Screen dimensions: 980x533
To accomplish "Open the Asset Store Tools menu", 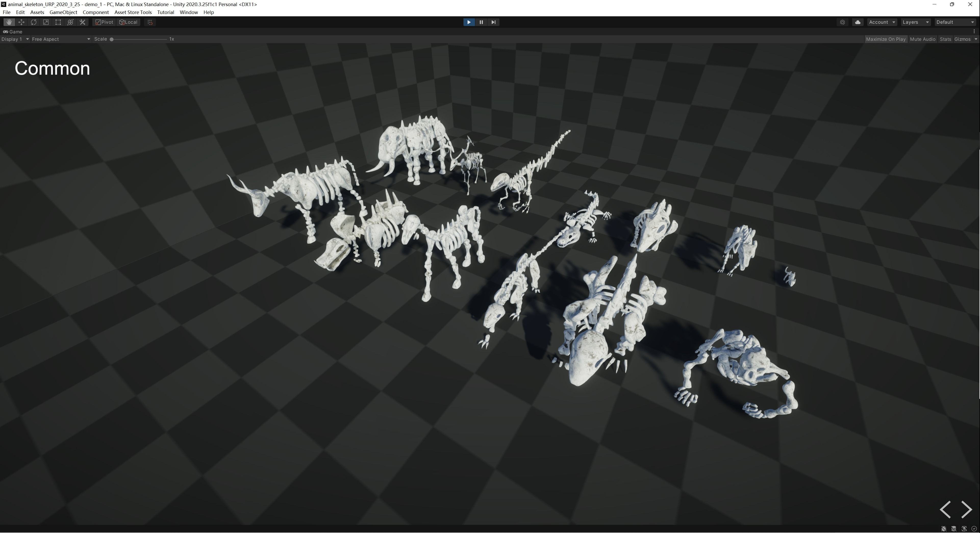I will pyautogui.click(x=133, y=12).
